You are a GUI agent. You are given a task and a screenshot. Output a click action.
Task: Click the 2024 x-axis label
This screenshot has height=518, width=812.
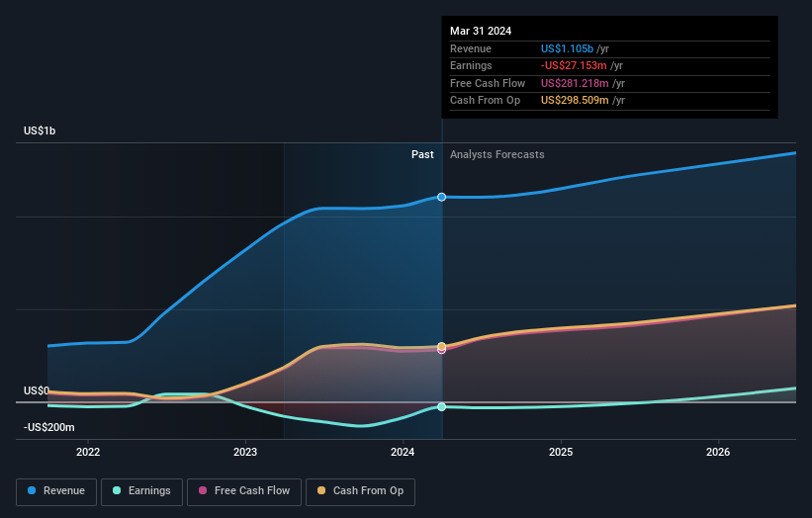click(403, 452)
